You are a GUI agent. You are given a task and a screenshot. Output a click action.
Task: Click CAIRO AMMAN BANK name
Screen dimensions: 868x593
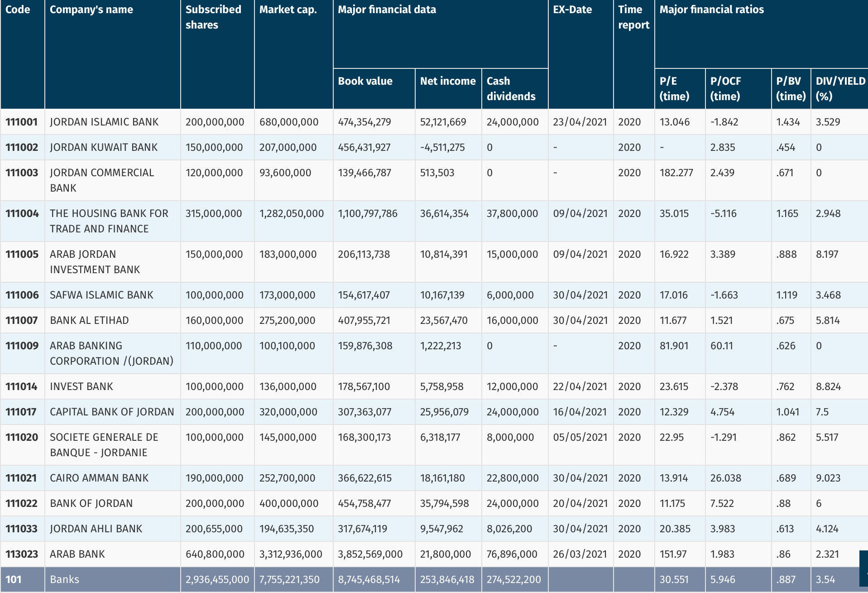pos(99,478)
